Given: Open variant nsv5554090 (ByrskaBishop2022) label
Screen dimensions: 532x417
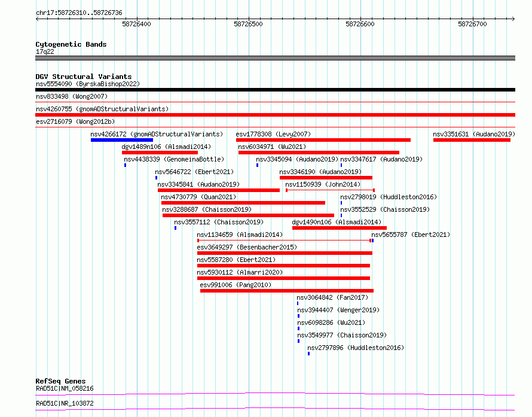Looking at the screenshot, I should pyautogui.click(x=88, y=84).
